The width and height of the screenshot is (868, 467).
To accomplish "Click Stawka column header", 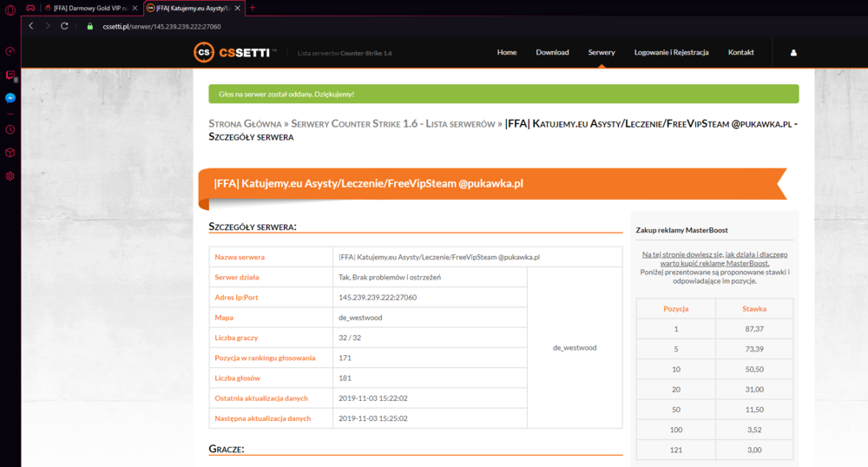I will [754, 309].
